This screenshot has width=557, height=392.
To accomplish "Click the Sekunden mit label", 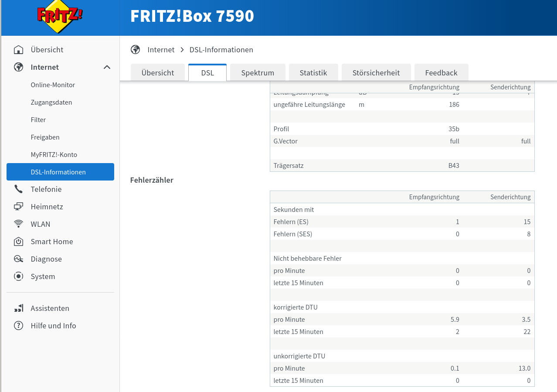I will click(294, 209).
